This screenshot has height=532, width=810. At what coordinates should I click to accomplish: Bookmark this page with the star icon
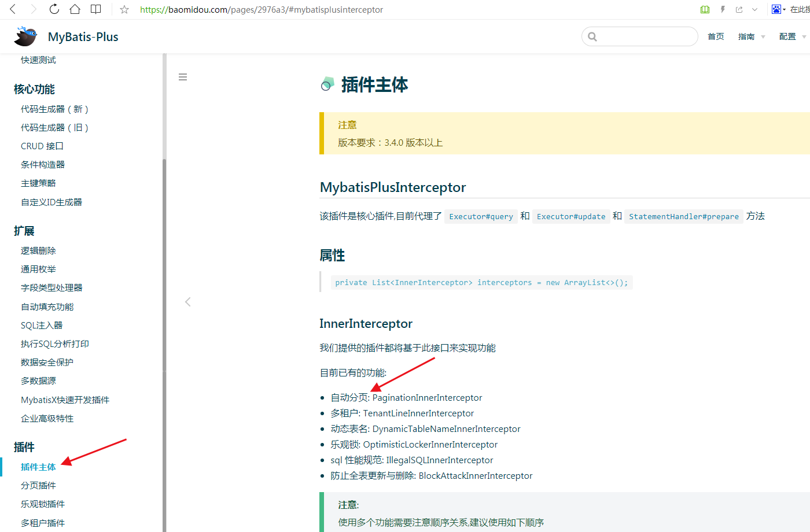coord(124,9)
